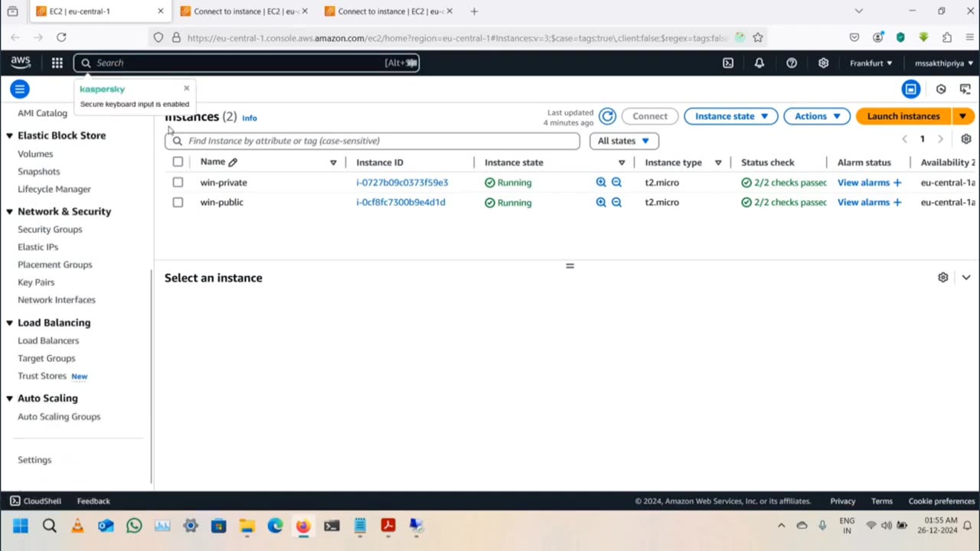Click the Launch instances button
The image size is (980, 551).
coord(903,116)
